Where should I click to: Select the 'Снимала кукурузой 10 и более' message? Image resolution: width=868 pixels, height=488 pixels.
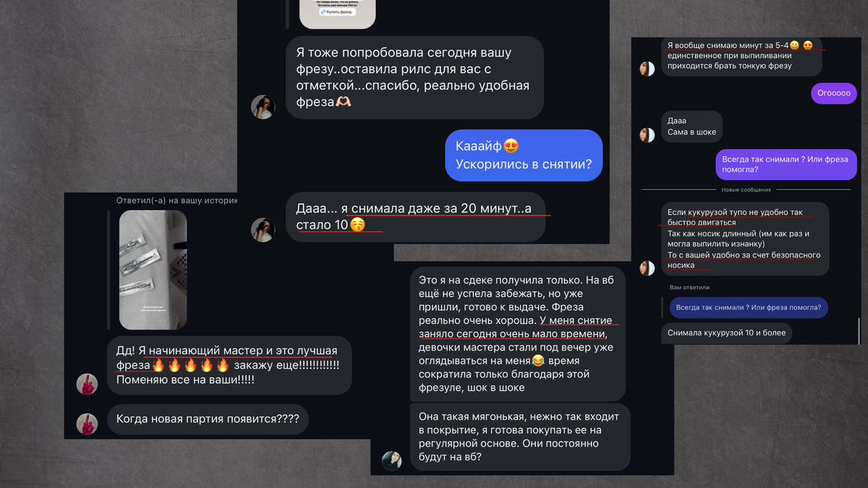click(727, 333)
